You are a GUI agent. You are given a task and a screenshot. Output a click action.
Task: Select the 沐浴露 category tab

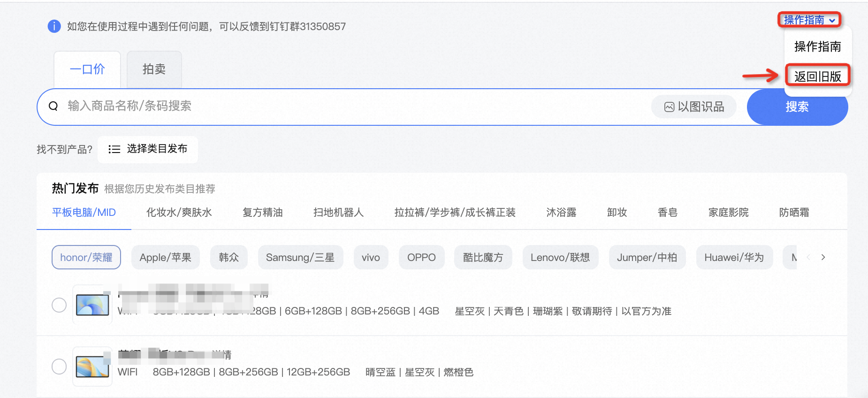(561, 213)
